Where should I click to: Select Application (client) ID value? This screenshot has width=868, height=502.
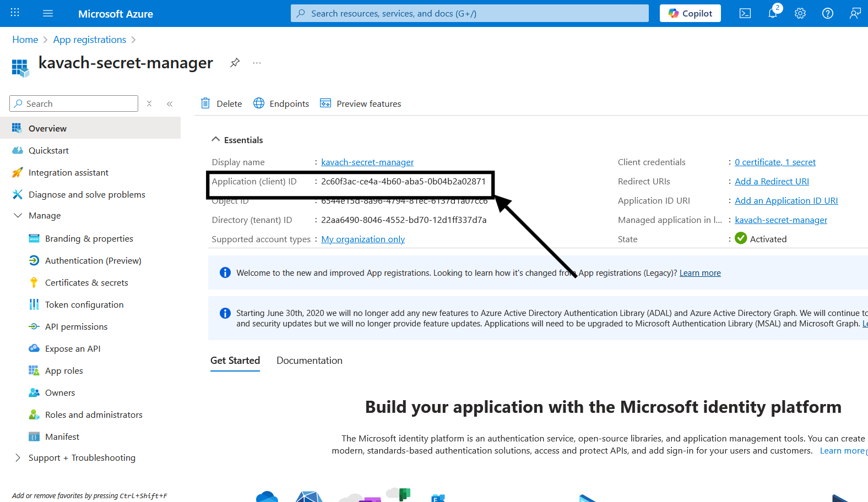coord(403,181)
